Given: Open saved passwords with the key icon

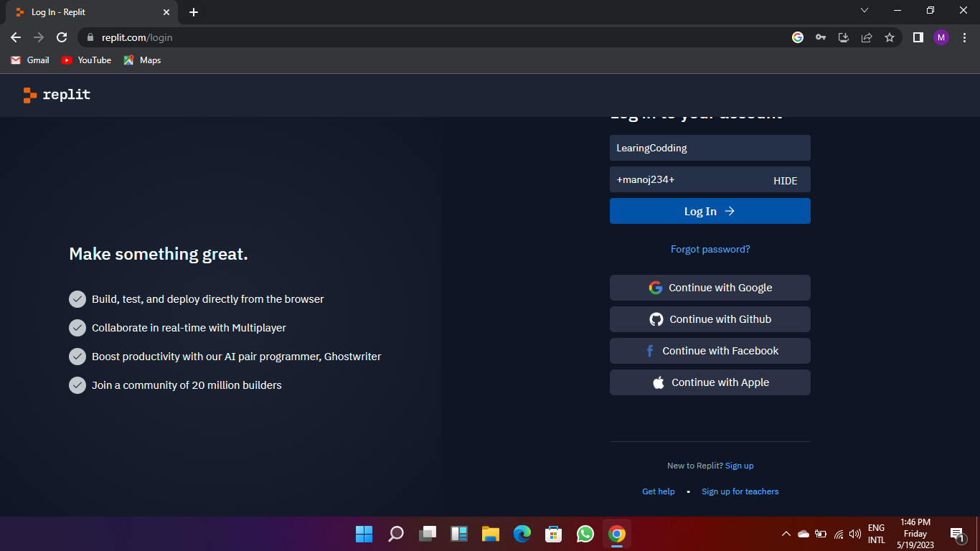Looking at the screenshot, I should point(821,37).
